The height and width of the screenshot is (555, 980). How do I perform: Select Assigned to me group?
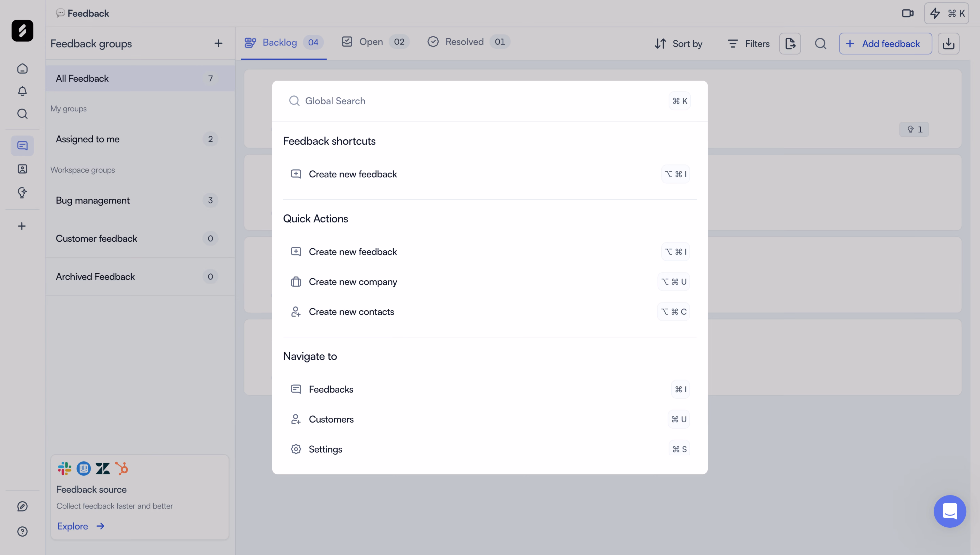click(140, 139)
